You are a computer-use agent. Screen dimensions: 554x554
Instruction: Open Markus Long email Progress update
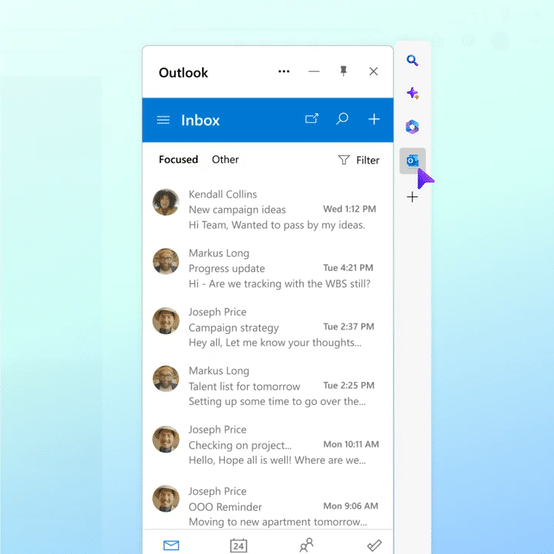(x=268, y=268)
